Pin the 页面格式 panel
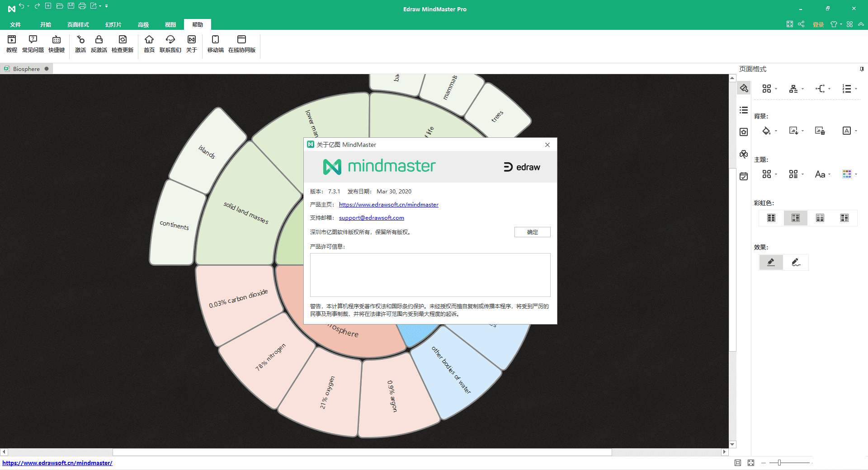 tap(862, 69)
